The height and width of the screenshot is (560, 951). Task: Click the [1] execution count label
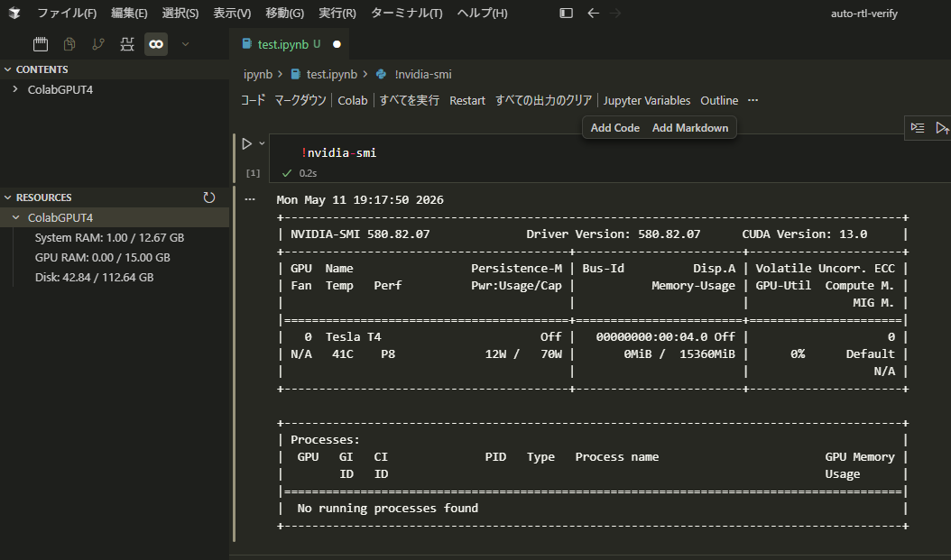point(253,173)
